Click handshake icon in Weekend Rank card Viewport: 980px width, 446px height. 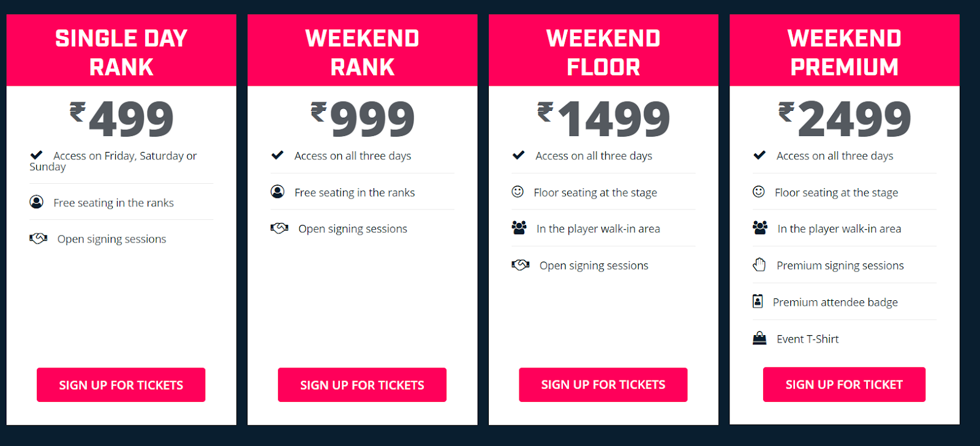tap(279, 228)
